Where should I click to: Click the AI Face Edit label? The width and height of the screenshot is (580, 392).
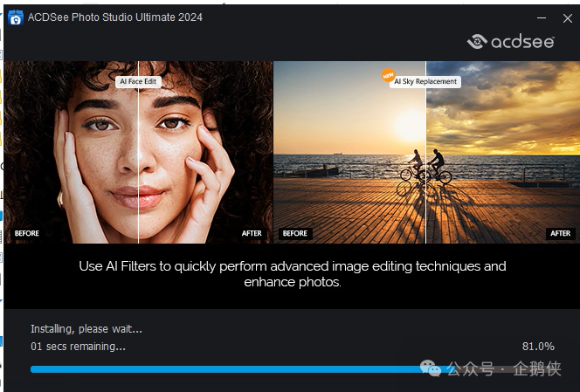point(139,81)
